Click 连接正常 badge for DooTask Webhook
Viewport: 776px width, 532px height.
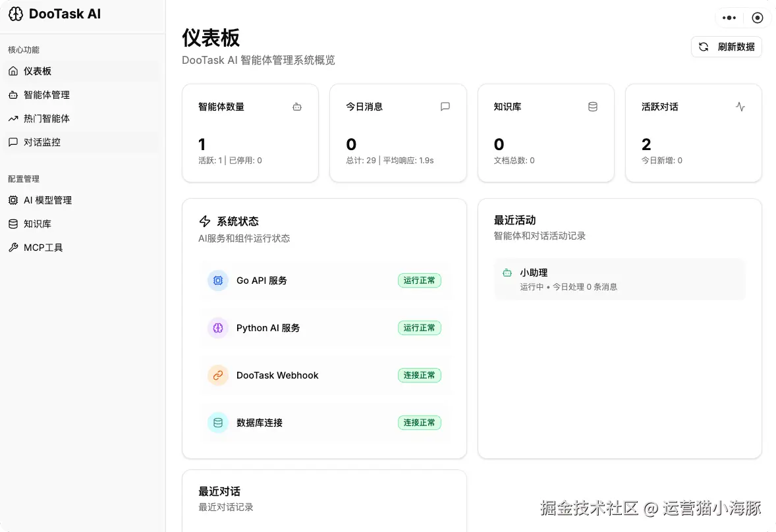[419, 375]
